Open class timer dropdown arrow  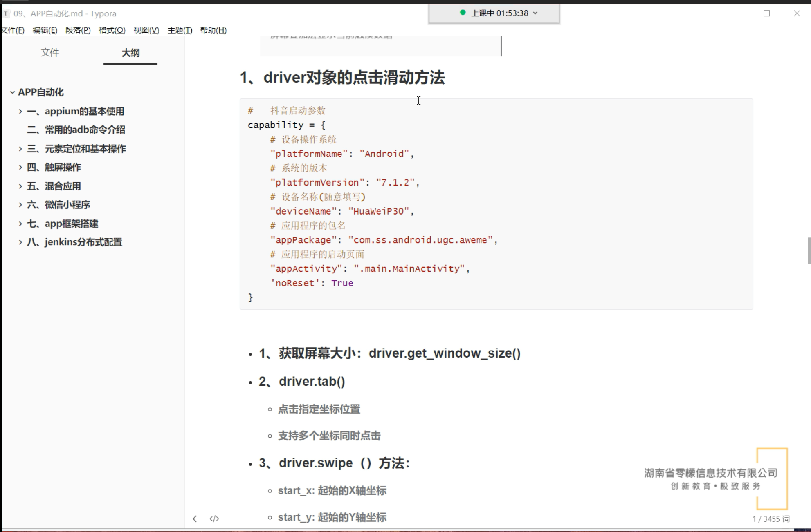(535, 13)
